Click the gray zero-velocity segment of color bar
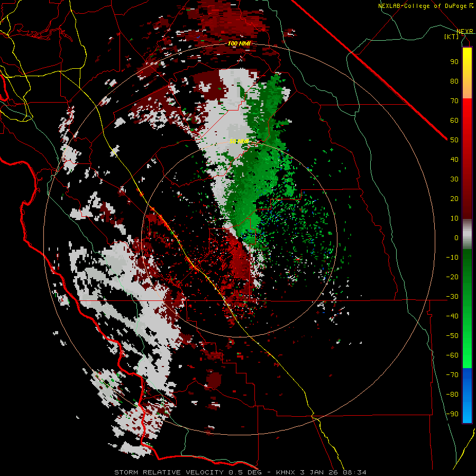 point(467,234)
